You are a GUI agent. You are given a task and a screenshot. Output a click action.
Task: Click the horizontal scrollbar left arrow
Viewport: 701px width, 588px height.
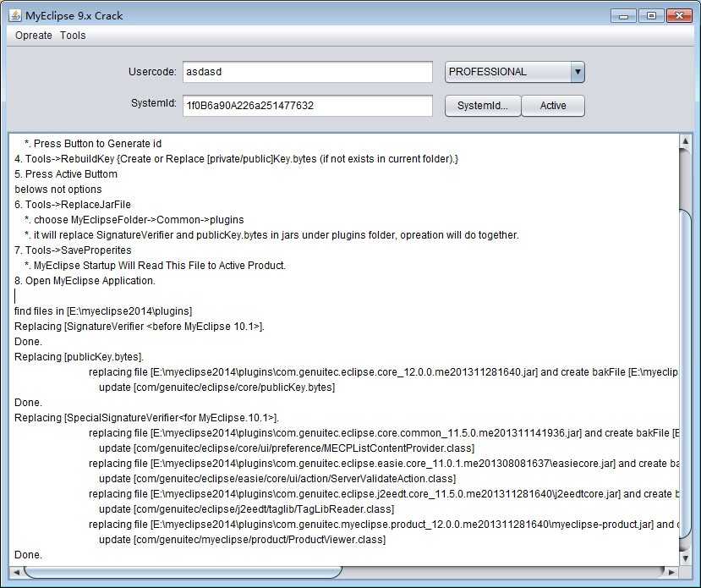coord(17,572)
